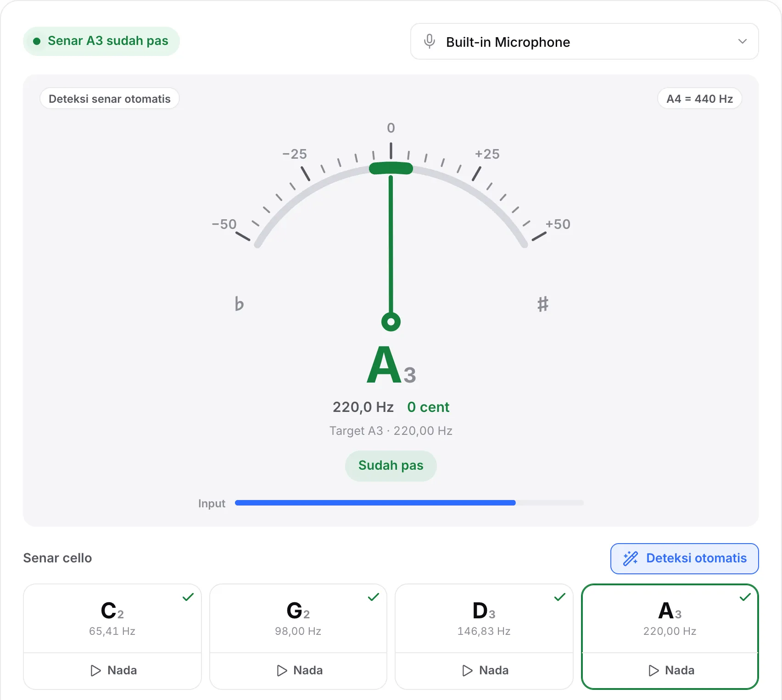Click the checkmark on the G2 card
This screenshot has width=782, height=700.
(x=374, y=597)
